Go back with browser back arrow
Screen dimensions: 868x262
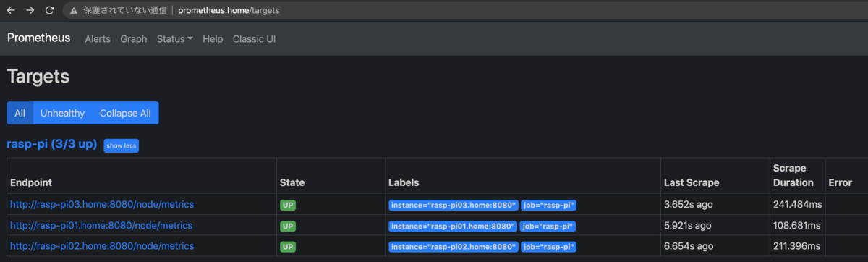pyautogui.click(x=11, y=11)
